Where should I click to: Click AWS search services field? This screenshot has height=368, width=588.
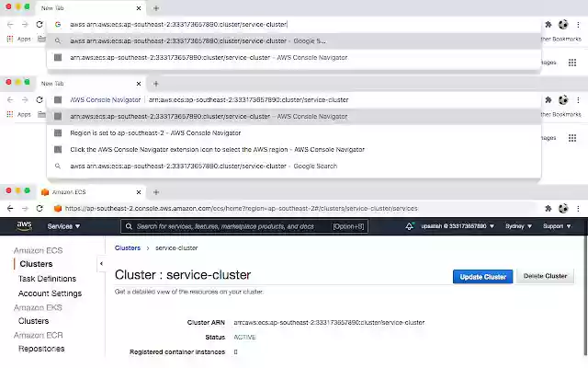point(244,226)
